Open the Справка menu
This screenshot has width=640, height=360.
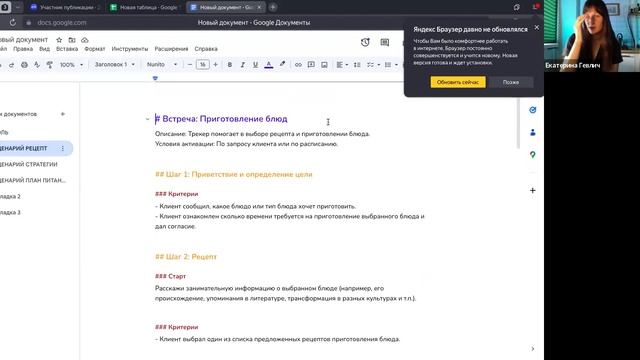[206, 49]
